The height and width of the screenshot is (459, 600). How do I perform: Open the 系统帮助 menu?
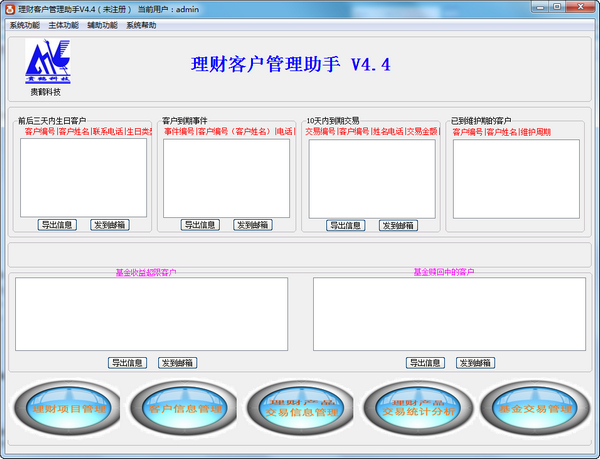tap(141, 25)
